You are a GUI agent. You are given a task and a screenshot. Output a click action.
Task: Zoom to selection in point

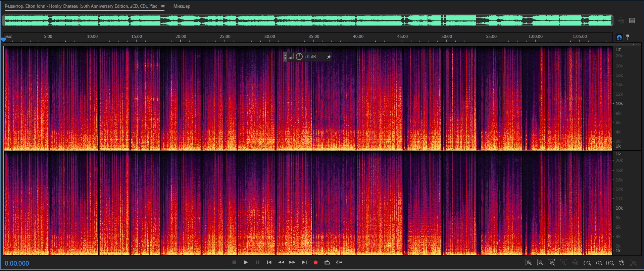(x=587, y=263)
